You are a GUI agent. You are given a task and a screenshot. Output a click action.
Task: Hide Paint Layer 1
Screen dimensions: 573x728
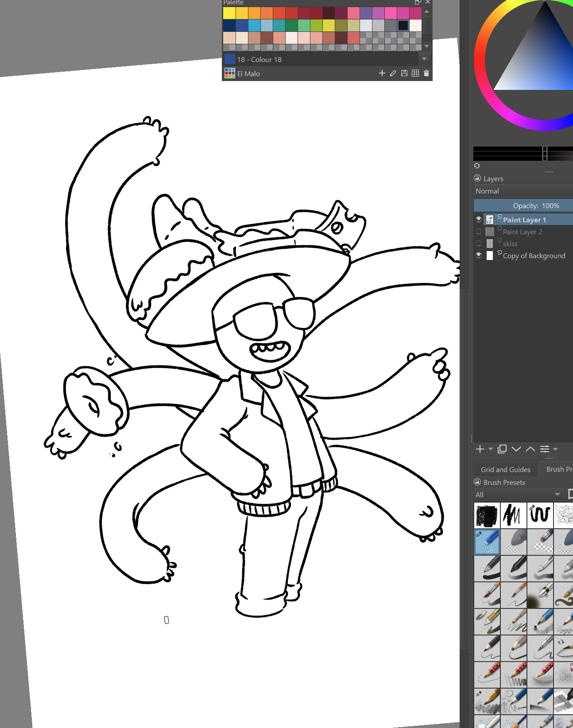(x=478, y=219)
